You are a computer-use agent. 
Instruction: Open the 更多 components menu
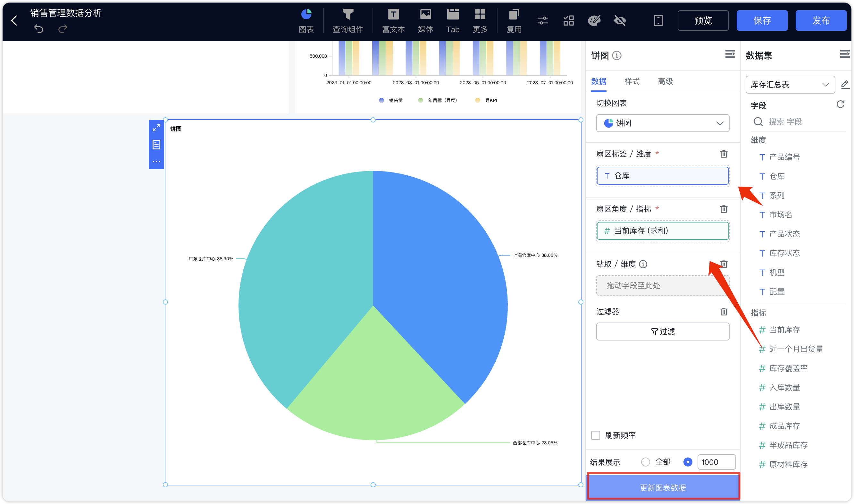pyautogui.click(x=480, y=21)
